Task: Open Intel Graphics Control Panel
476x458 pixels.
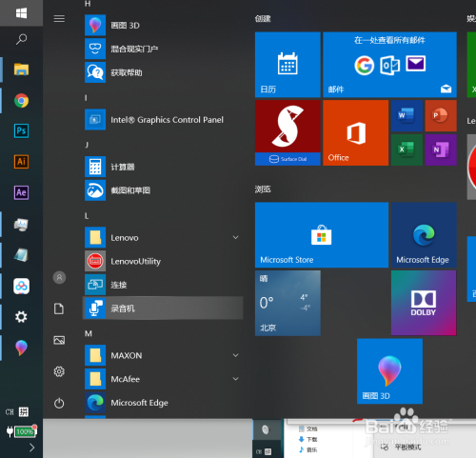Action: coord(163,120)
